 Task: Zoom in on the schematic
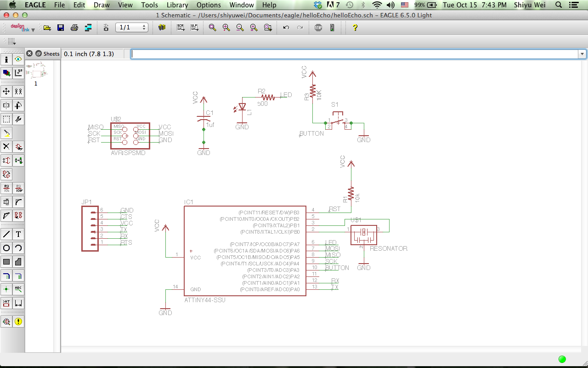(226, 28)
